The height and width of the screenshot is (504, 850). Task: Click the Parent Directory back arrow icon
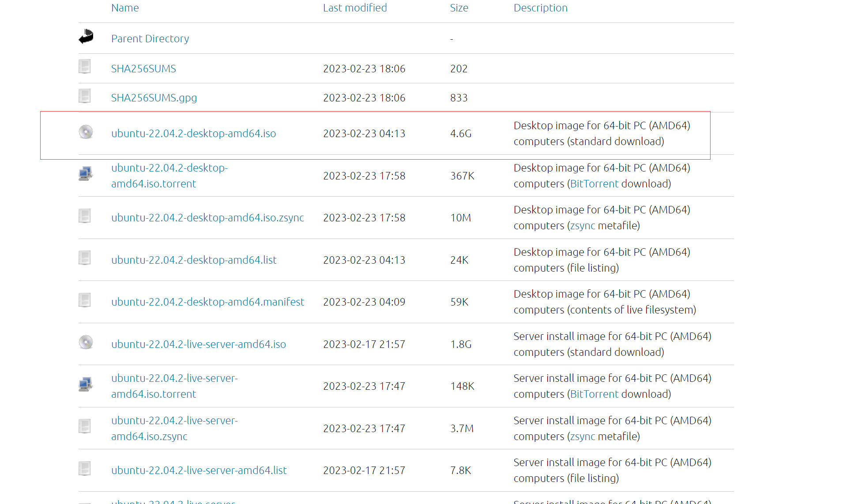click(x=86, y=37)
